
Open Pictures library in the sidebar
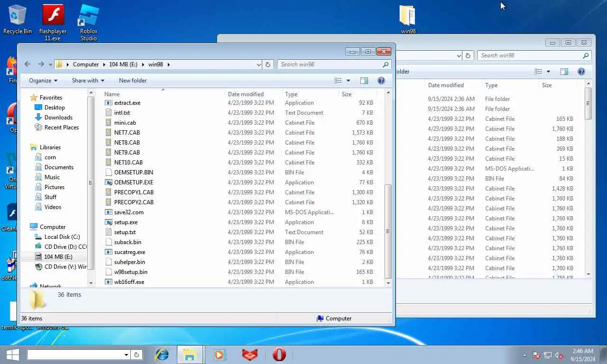point(55,187)
